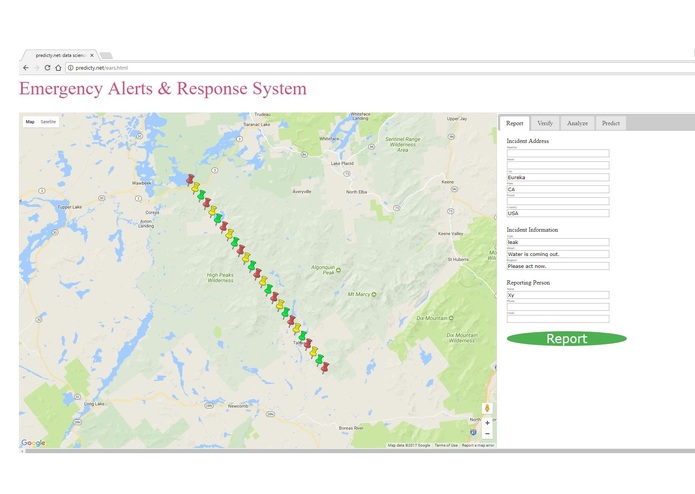Click the Lake Placid map label

pyautogui.click(x=342, y=163)
